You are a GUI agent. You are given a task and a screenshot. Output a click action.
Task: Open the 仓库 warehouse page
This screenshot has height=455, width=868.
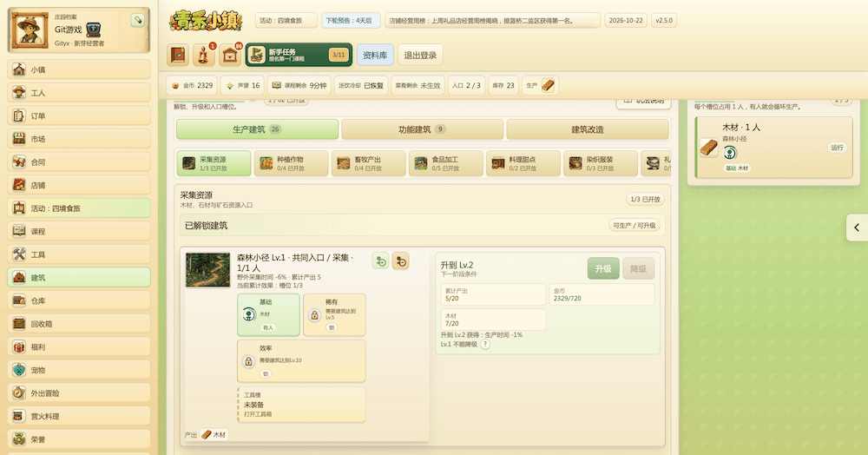[79, 300]
